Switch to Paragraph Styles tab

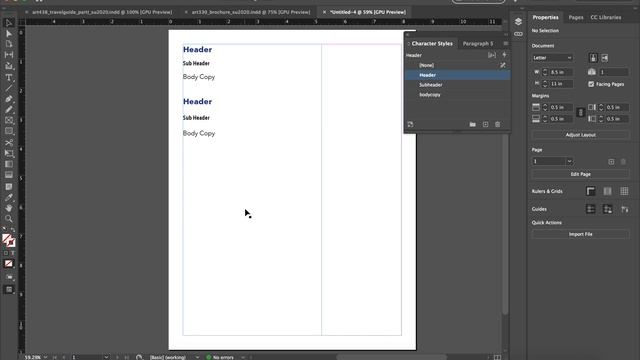click(478, 44)
